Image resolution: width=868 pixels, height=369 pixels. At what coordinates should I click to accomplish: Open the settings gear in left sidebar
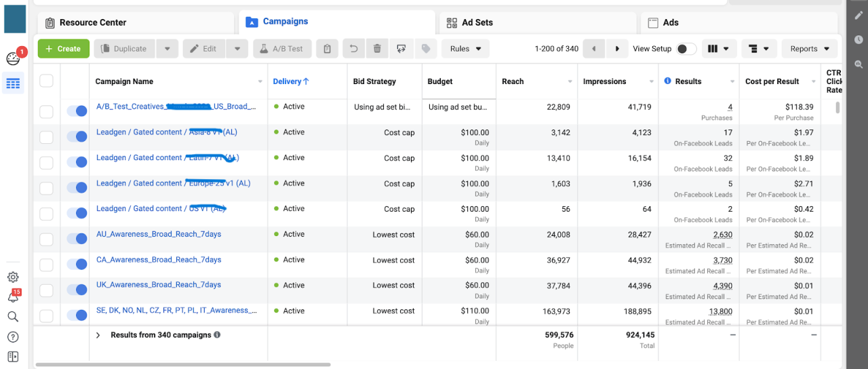point(13,277)
